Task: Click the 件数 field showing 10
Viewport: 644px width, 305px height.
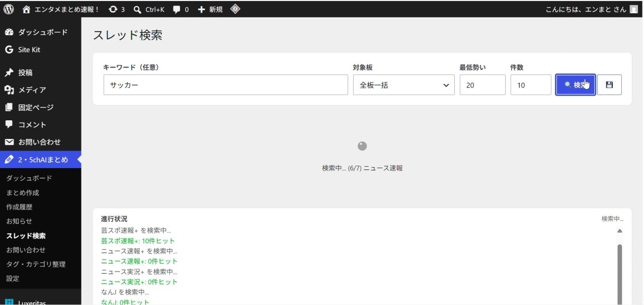Action: click(x=531, y=85)
